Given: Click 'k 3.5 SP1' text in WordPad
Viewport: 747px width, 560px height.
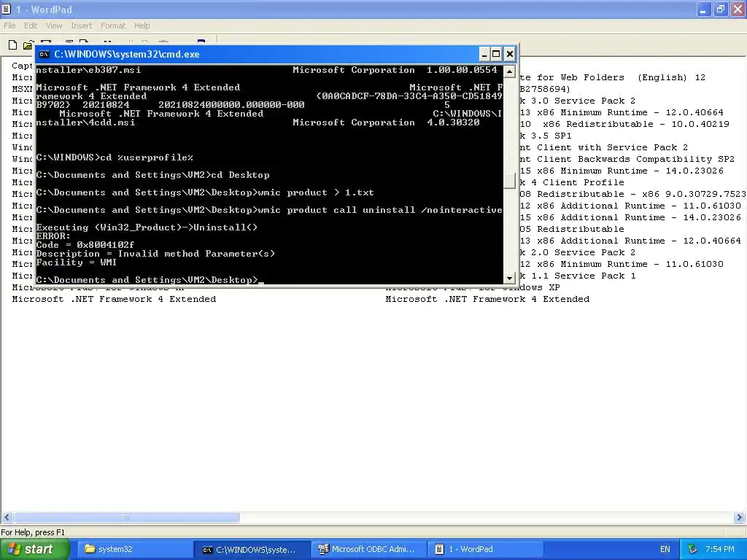Looking at the screenshot, I should (546, 136).
